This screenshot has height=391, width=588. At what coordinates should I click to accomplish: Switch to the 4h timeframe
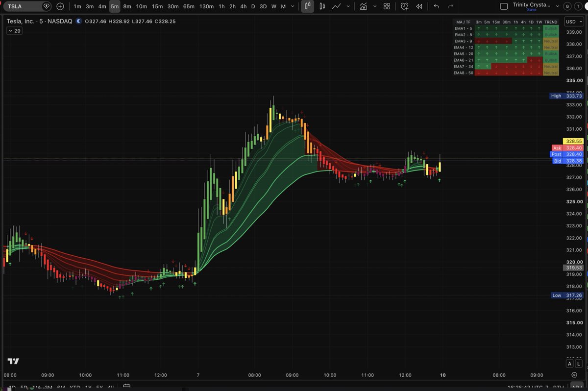point(244,6)
